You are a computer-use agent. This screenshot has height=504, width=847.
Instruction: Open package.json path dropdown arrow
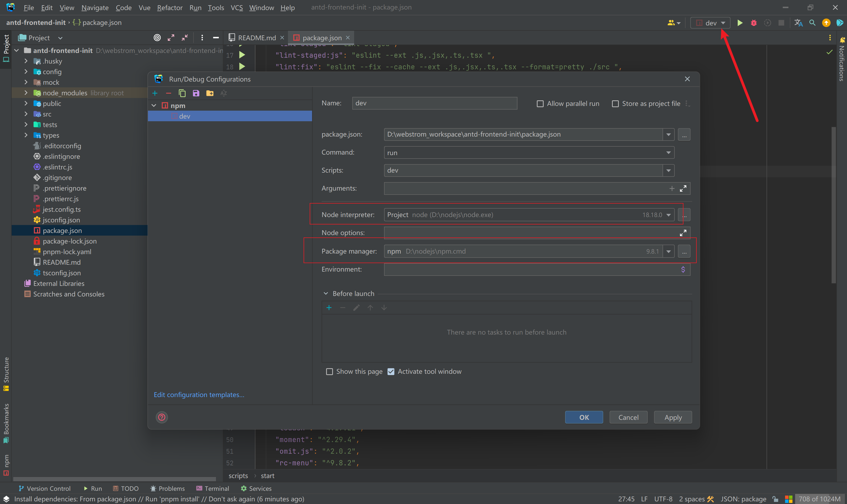pyautogui.click(x=668, y=134)
